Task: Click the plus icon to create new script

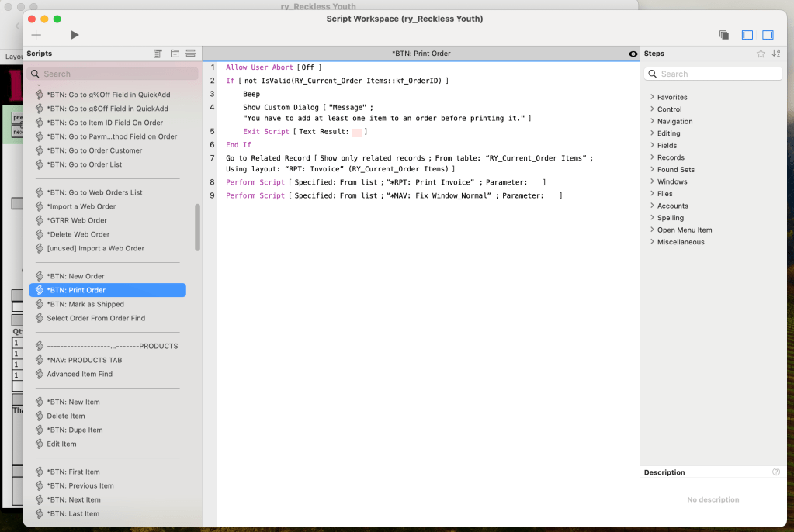Action: pos(36,35)
